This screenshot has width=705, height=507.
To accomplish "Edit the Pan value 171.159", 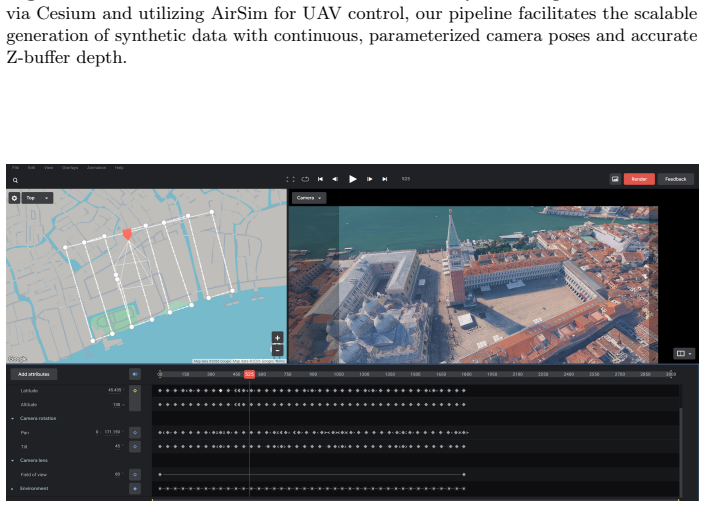I will (x=112, y=432).
